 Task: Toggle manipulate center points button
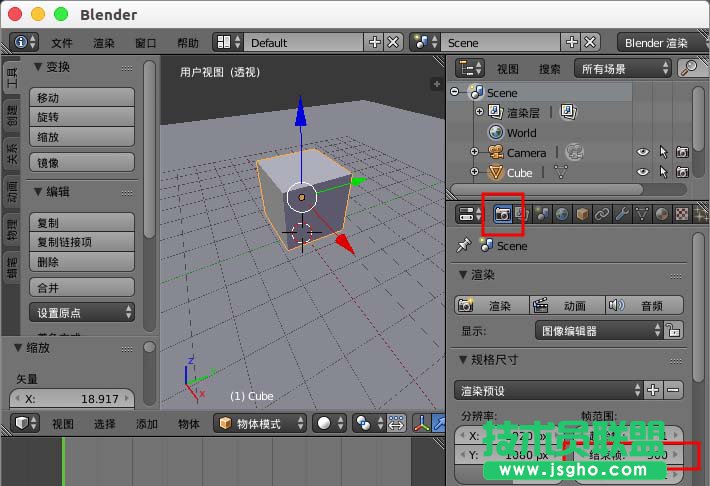pos(396,423)
